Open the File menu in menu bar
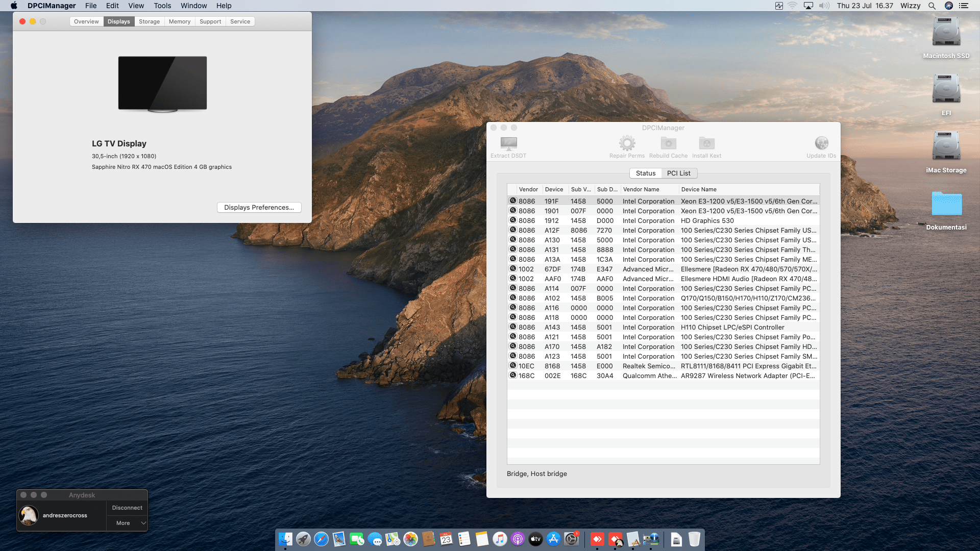 pyautogui.click(x=91, y=6)
